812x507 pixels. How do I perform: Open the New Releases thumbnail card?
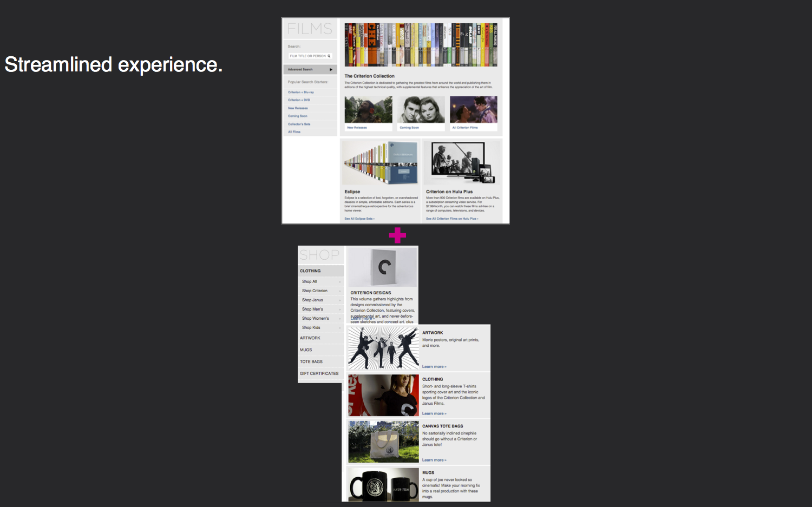coord(368,113)
